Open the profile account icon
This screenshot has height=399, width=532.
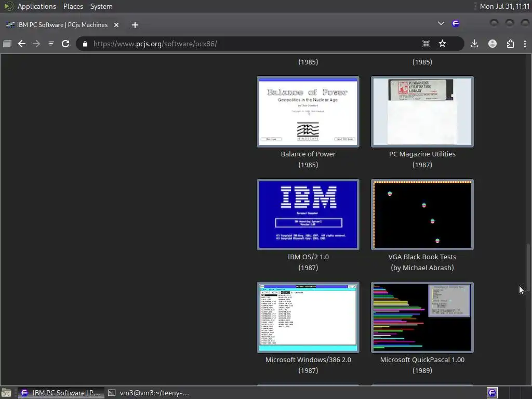(493, 44)
